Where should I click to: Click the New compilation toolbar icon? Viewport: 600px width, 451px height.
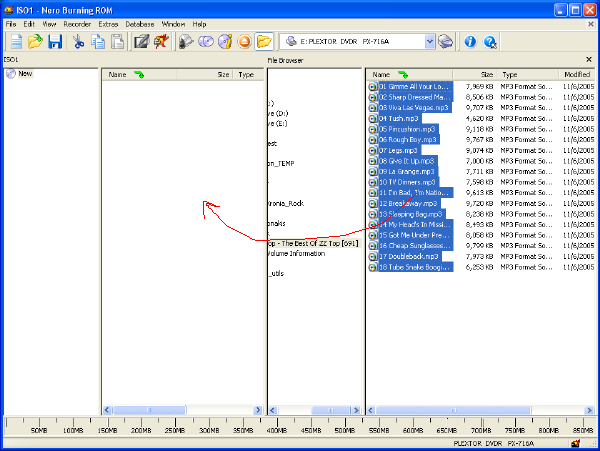15,42
